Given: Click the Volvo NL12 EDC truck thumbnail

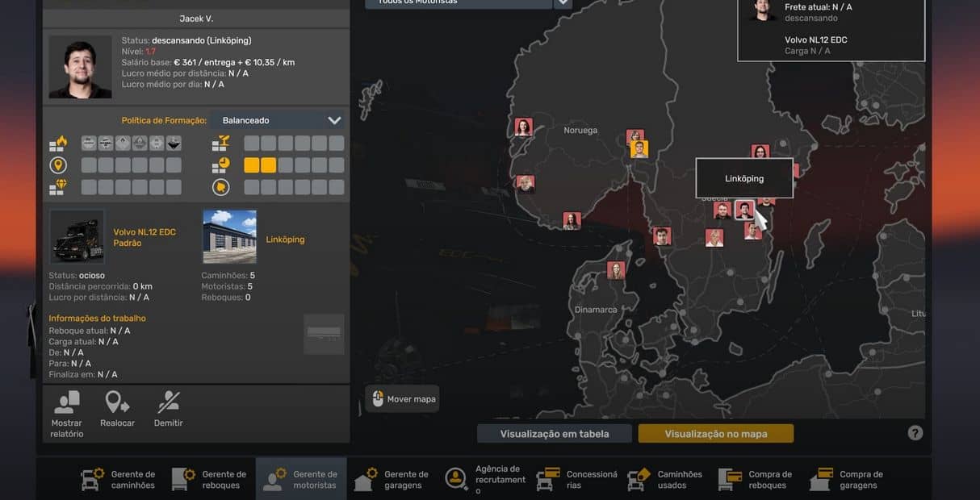Looking at the screenshot, I should [x=77, y=237].
